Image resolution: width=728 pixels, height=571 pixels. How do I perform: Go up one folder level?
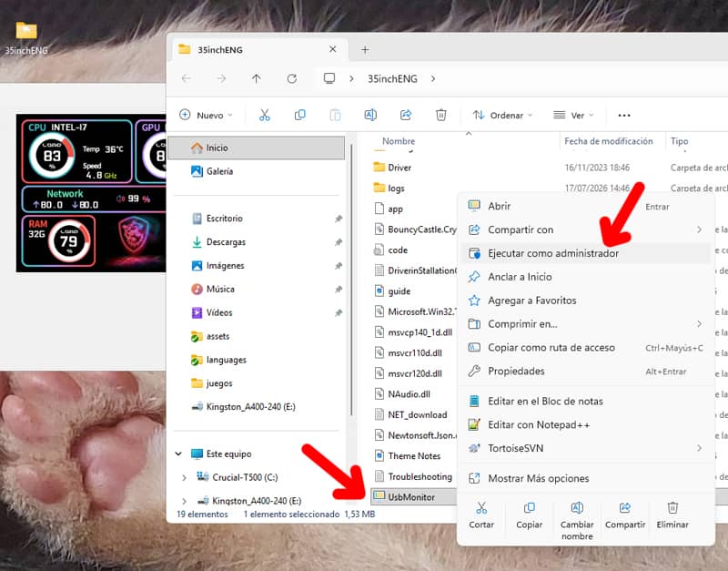coord(257,78)
